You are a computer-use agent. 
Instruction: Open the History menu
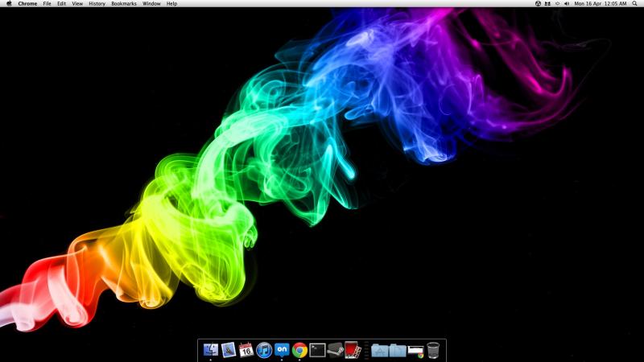click(x=97, y=3)
